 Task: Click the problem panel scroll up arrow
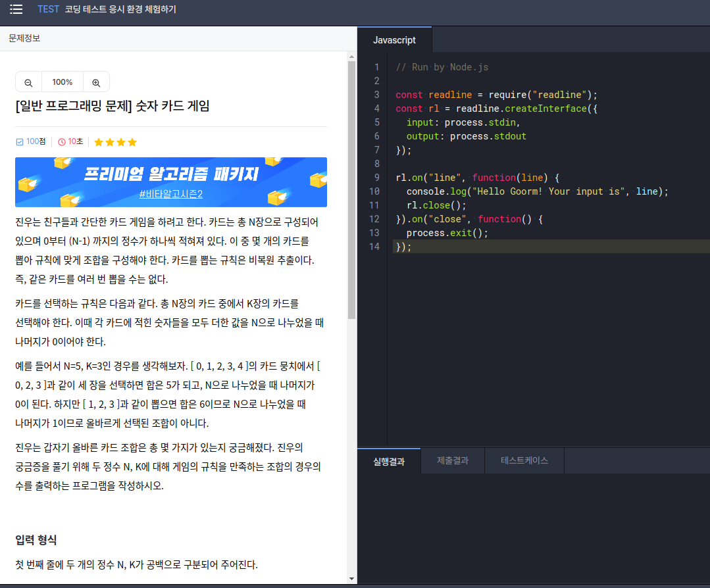[351, 57]
